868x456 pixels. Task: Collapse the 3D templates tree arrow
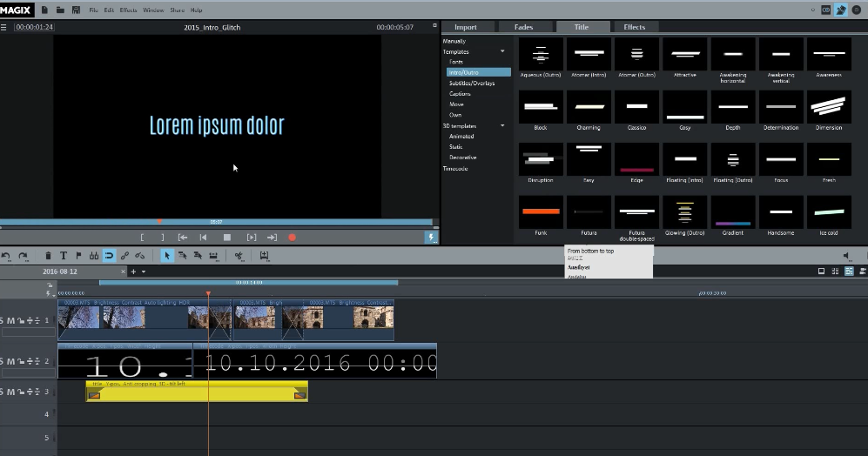(502, 126)
